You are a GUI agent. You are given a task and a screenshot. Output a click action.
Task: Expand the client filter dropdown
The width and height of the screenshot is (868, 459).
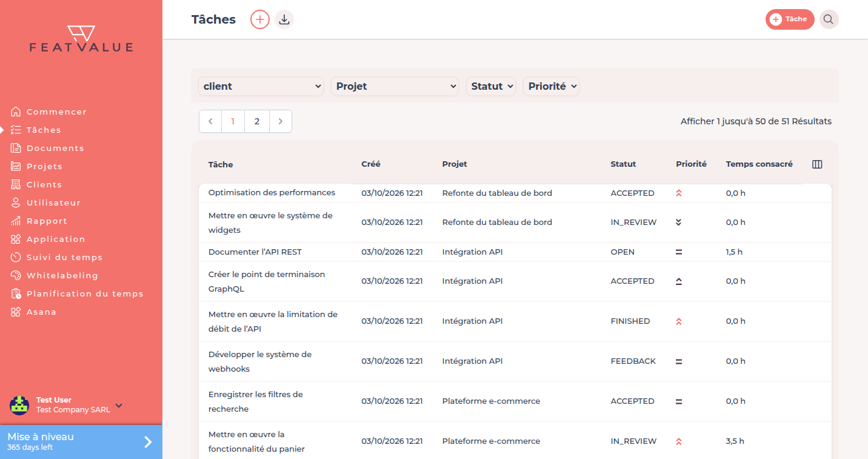261,86
